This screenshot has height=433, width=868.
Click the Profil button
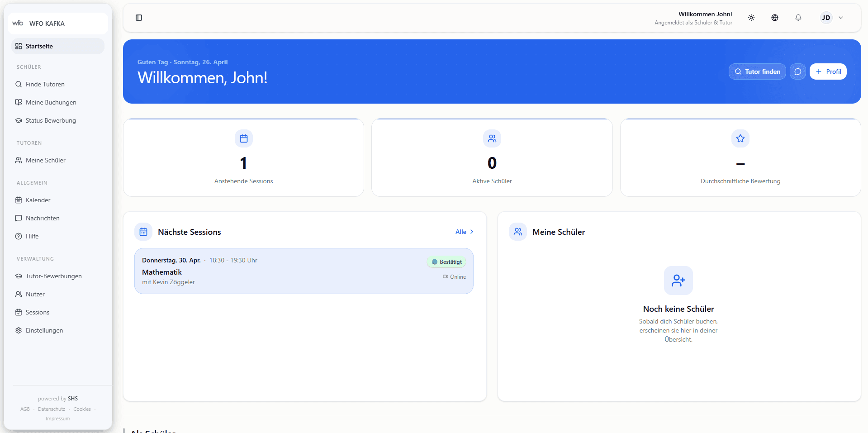[x=828, y=71]
